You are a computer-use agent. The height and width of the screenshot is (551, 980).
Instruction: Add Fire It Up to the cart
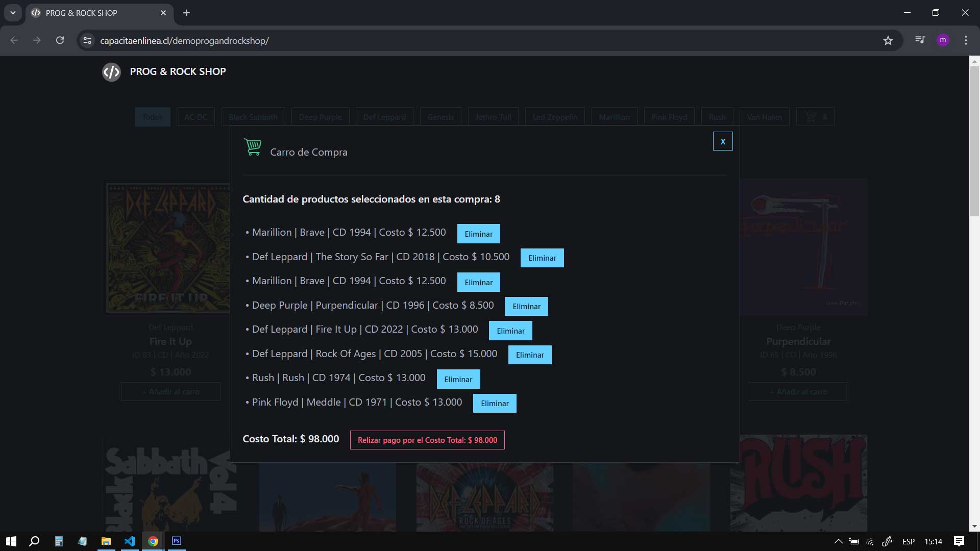pos(170,392)
